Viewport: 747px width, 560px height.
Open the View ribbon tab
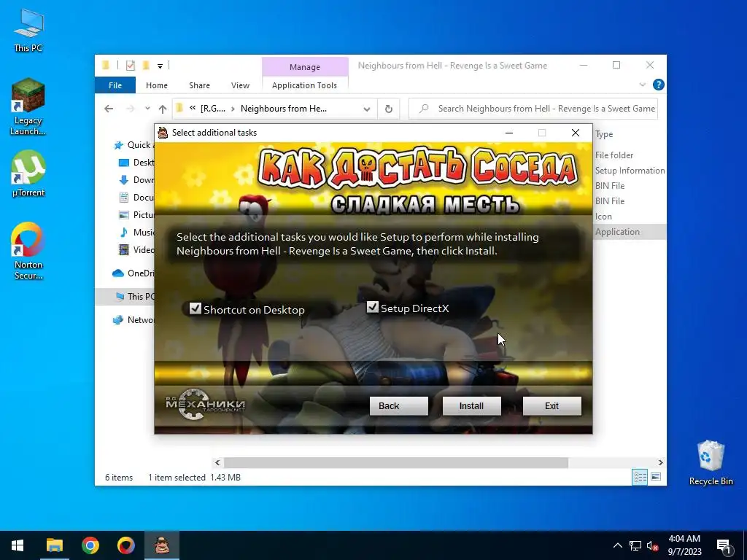coord(240,85)
